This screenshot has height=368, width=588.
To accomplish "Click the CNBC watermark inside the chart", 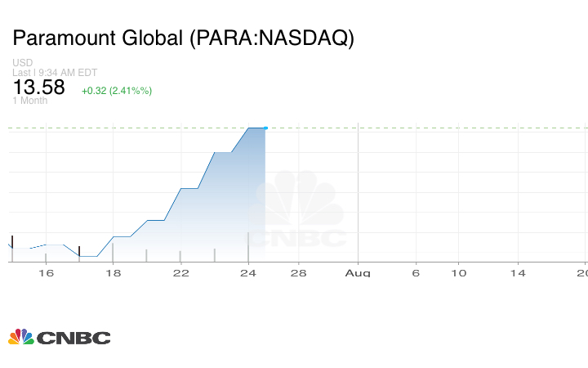I will click(x=298, y=210).
